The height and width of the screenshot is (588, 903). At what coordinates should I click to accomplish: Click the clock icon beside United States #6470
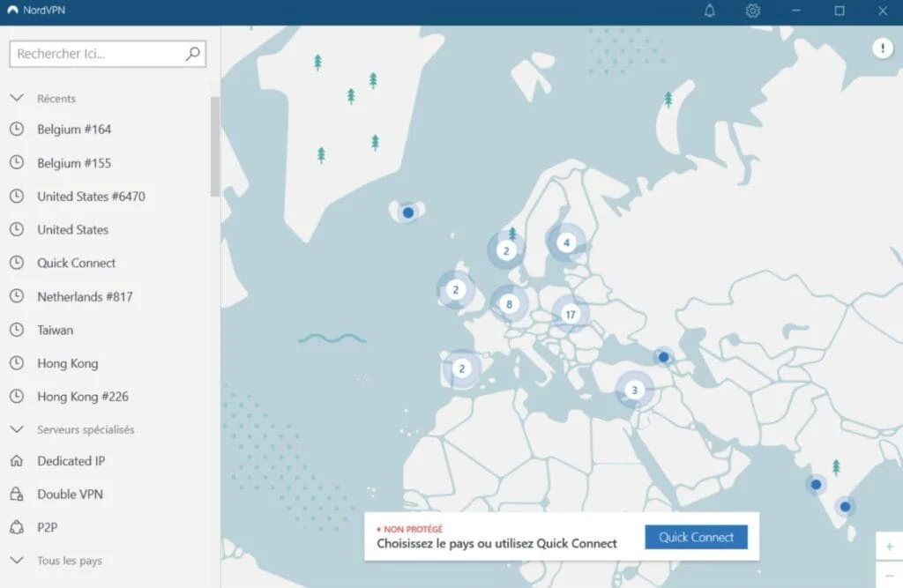[x=17, y=196]
